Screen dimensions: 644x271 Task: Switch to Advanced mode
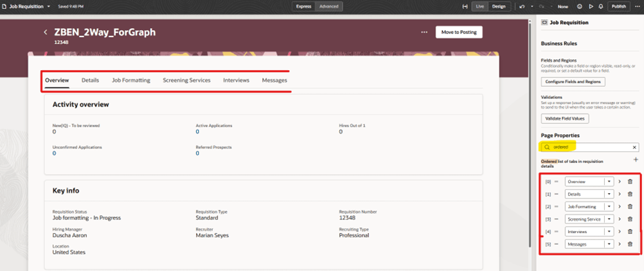coord(329,7)
